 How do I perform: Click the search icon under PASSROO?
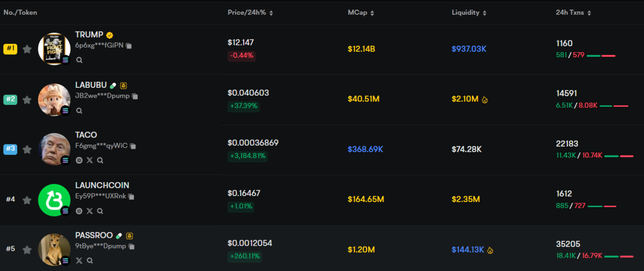[x=90, y=260]
